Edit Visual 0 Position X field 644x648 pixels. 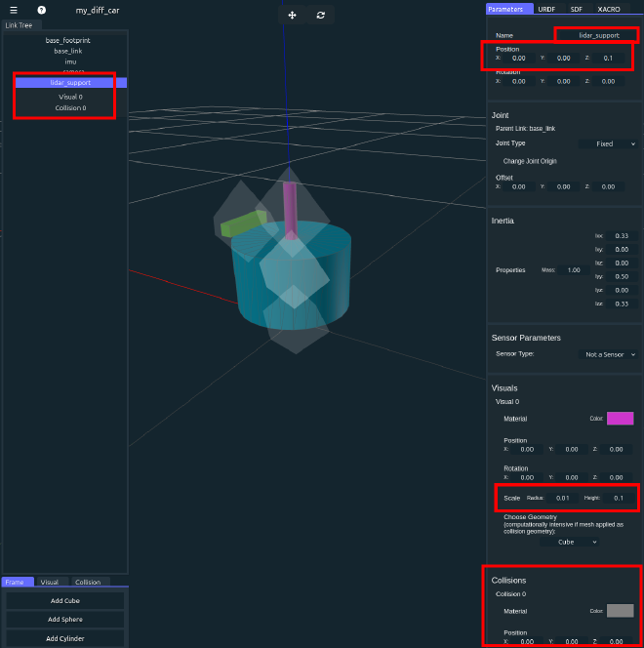[527, 449]
